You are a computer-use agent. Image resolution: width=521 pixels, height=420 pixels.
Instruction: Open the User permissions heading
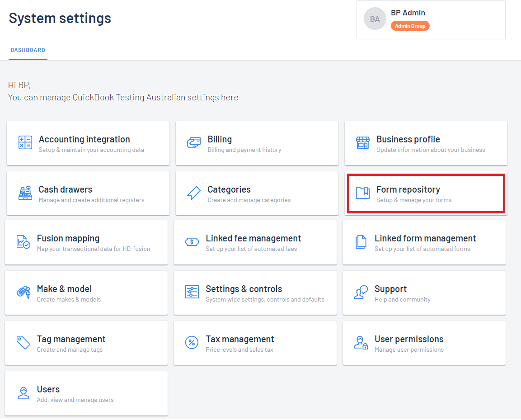pyautogui.click(x=409, y=339)
